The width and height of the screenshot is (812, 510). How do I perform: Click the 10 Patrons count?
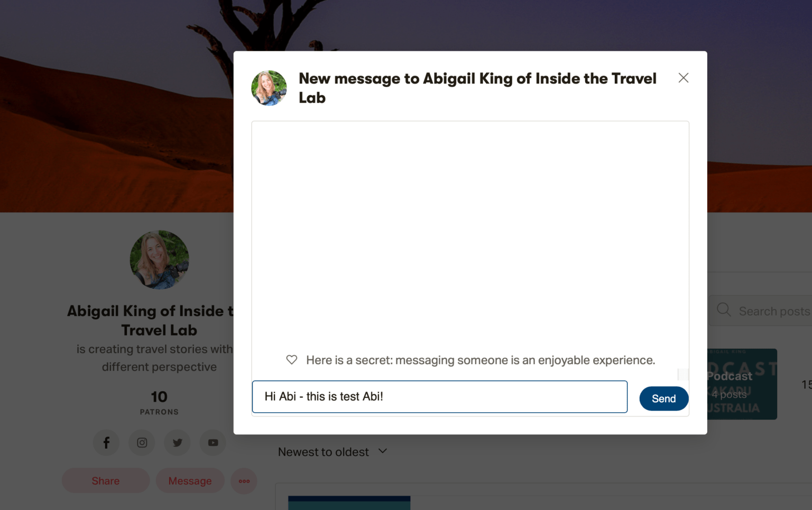pyautogui.click(x=159, y=402)
